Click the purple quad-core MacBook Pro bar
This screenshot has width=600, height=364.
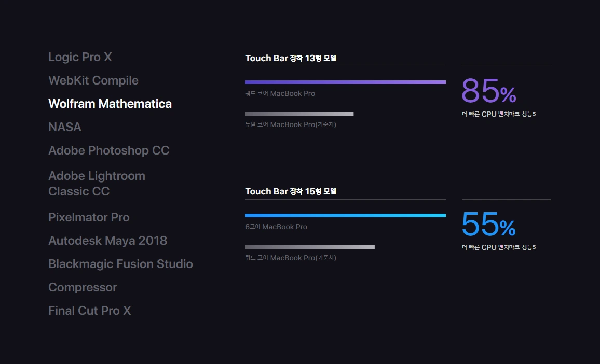[x=345, y=82]
